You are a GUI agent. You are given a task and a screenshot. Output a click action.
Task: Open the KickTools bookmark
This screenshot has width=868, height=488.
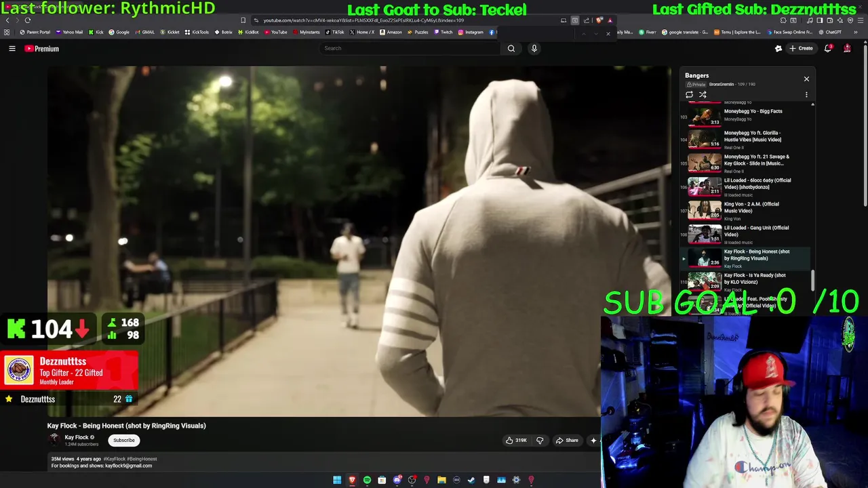(x=197, y=32)
